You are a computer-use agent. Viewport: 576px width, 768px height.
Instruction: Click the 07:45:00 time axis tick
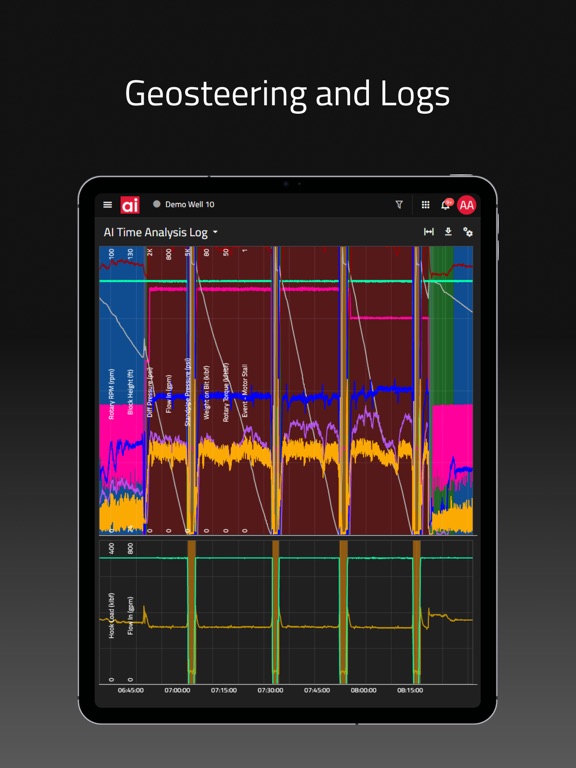(x=317, y=690)
